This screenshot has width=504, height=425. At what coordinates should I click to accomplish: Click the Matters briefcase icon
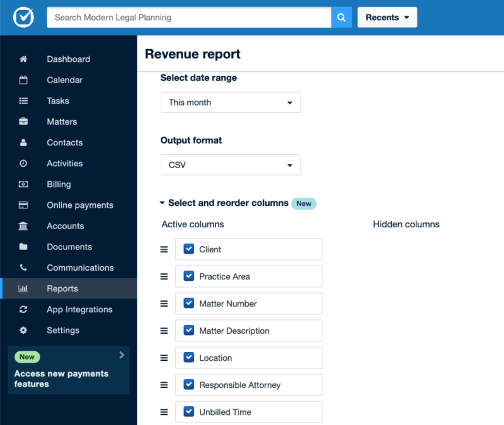point(23,122)
